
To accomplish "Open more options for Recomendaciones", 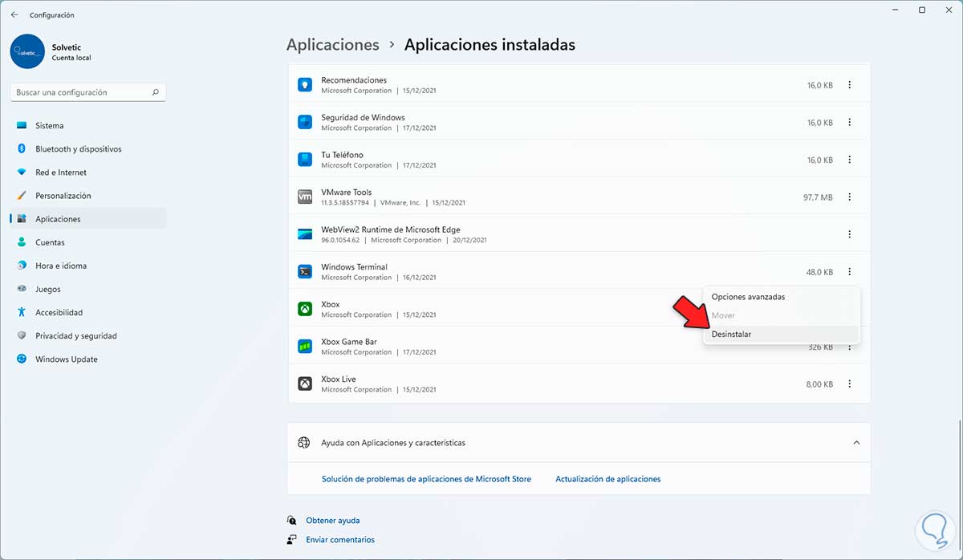I will 850,85.
